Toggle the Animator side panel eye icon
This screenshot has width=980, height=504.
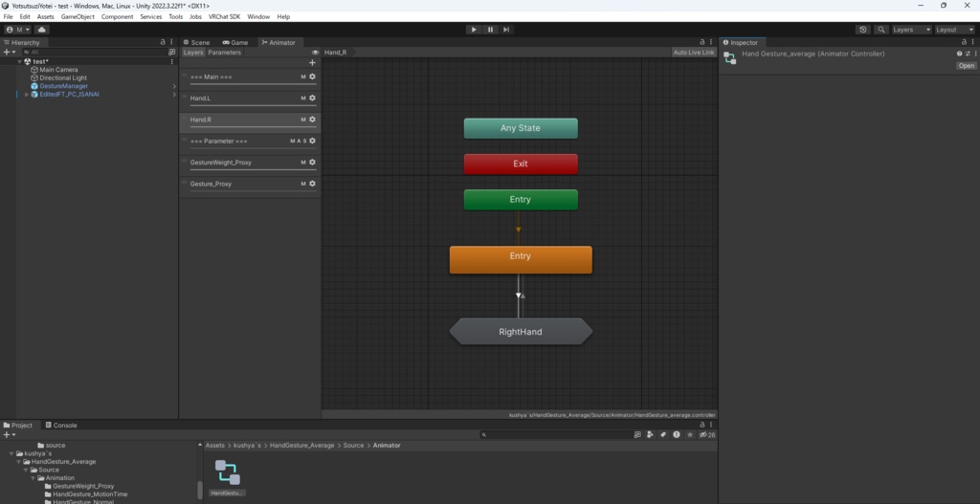315,53
